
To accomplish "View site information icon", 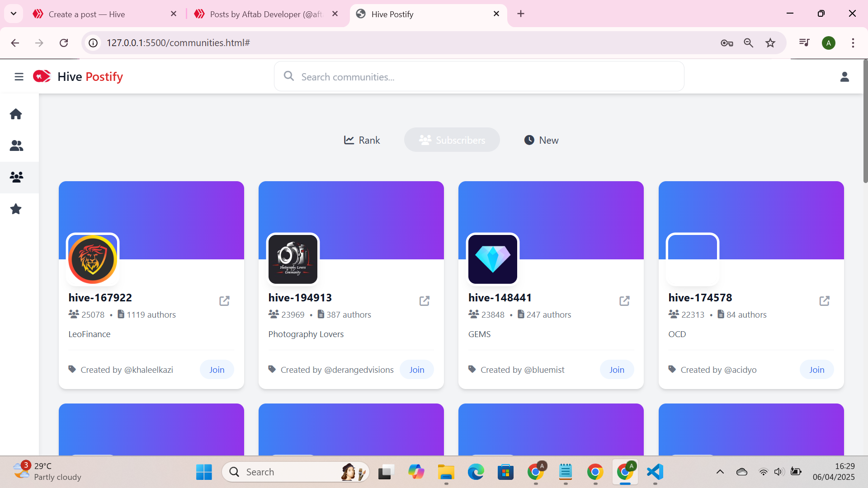I will pos(93,43).
